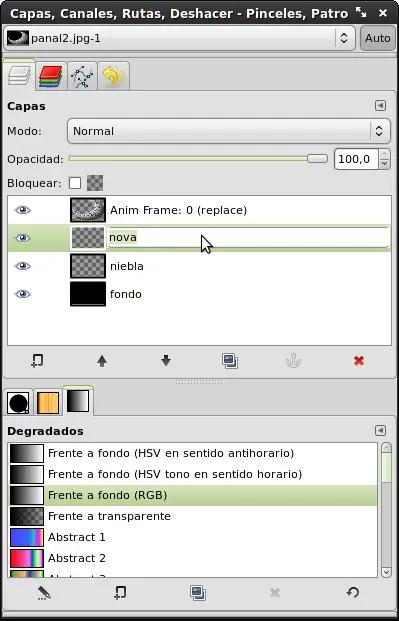Screen dimensions: 399x621
Task: Create a new layer
Action: coord(38,361)
